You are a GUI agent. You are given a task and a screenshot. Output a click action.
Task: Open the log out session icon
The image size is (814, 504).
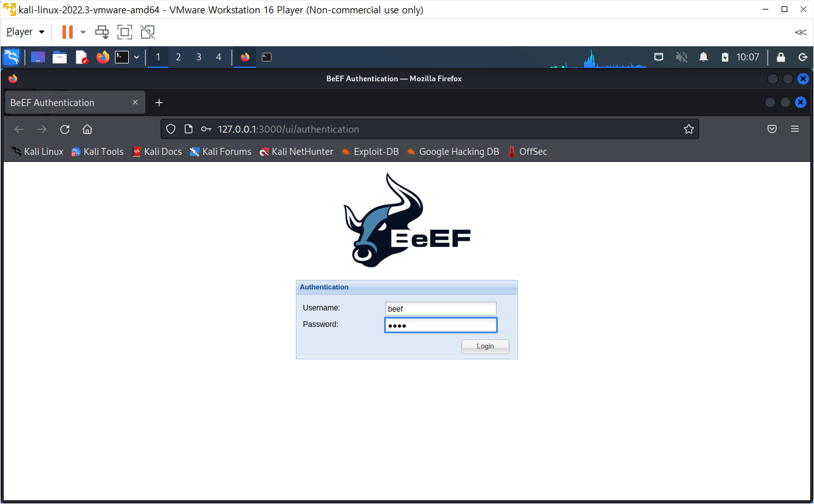(803, 57)
